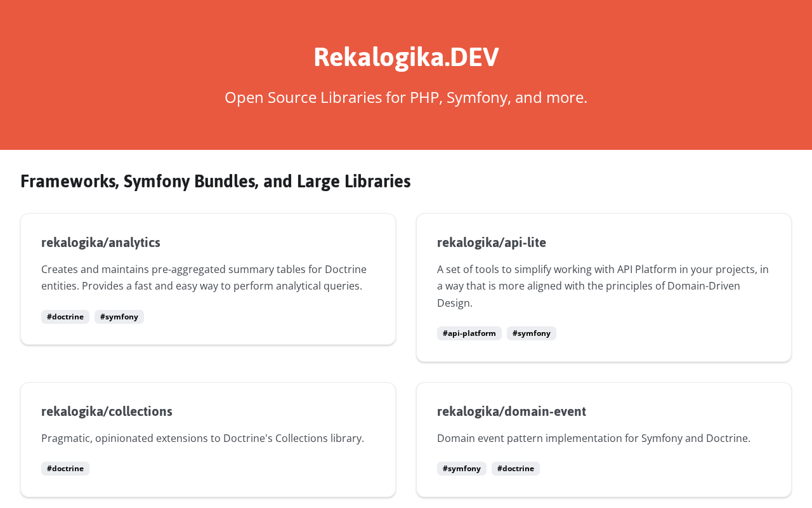Select the #doctrine tag under rekalogika/analytics

coord(65,317)
